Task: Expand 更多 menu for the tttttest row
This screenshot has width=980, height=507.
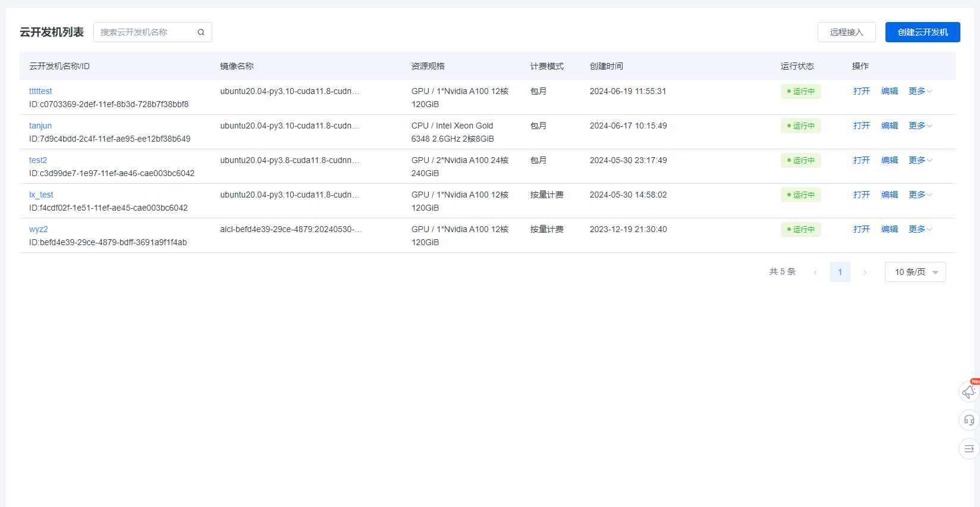Action: [x=920, y=91]
